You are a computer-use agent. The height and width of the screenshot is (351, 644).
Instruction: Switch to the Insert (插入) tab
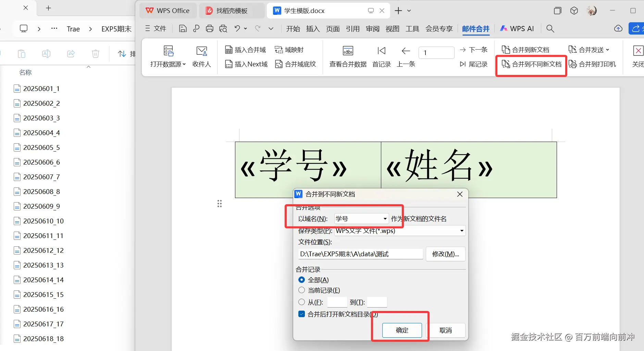(x=313, y=29)
